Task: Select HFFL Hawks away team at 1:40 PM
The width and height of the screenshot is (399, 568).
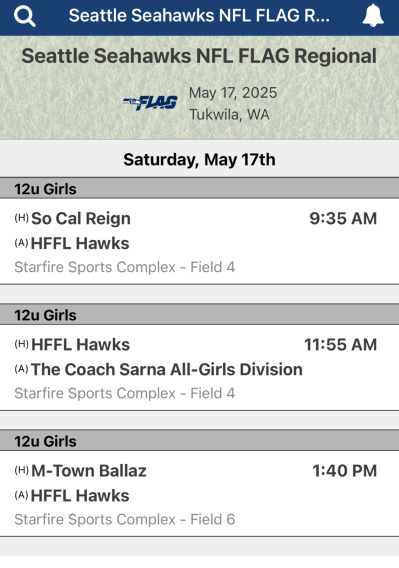Action: (x=80, y=496)
